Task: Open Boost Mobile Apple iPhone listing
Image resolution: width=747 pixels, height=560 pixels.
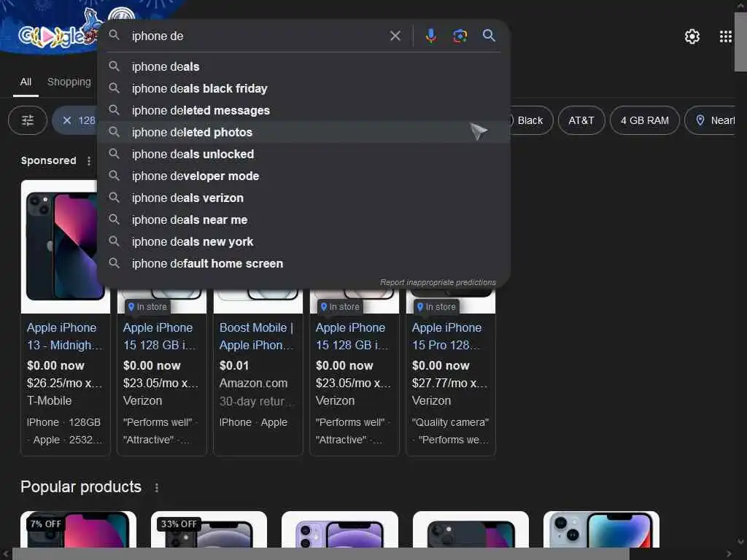Action: click(258, 336)
